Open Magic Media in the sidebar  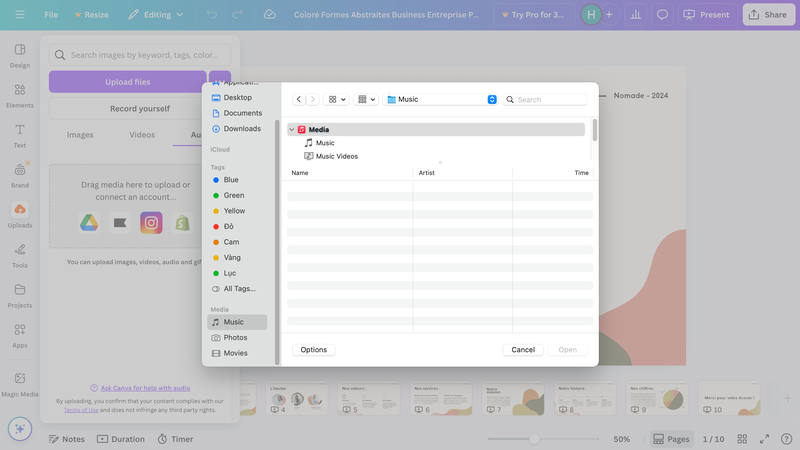(x=20, y=384)
